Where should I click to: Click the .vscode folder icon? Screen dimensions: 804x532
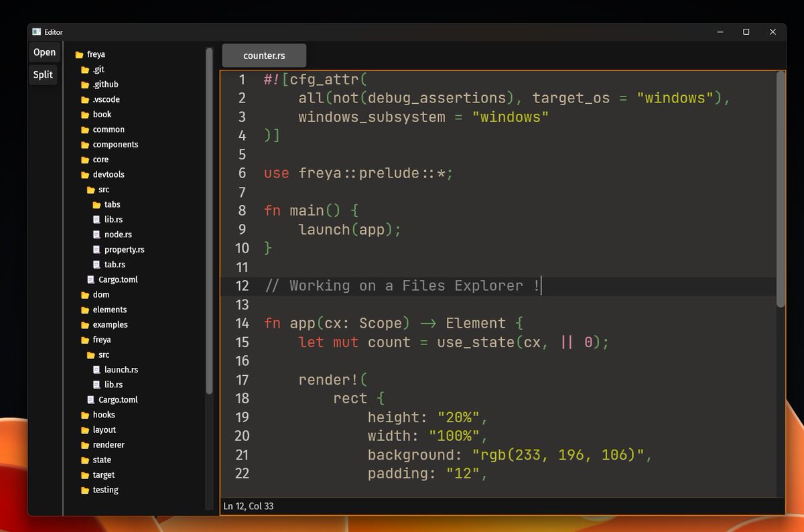click(x=85, y=100)
